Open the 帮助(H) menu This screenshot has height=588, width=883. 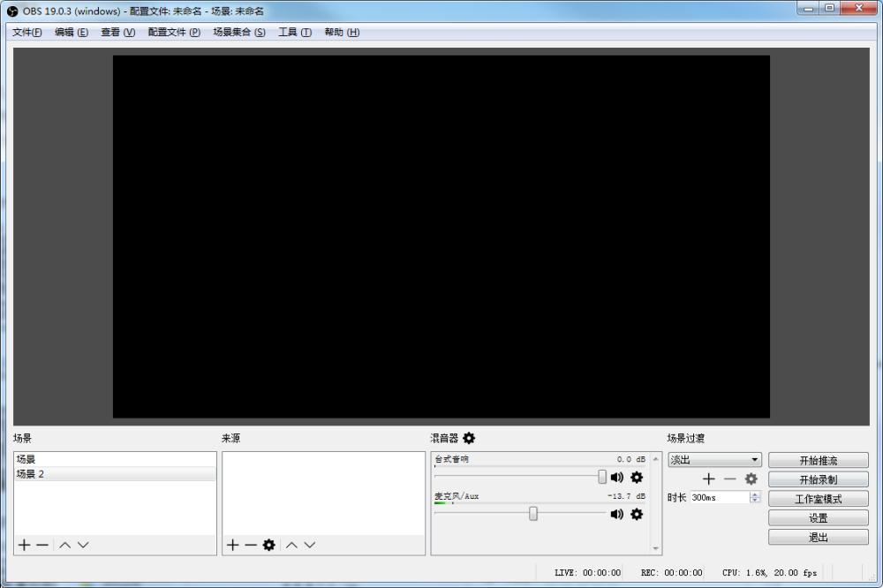tap(342, 32)
